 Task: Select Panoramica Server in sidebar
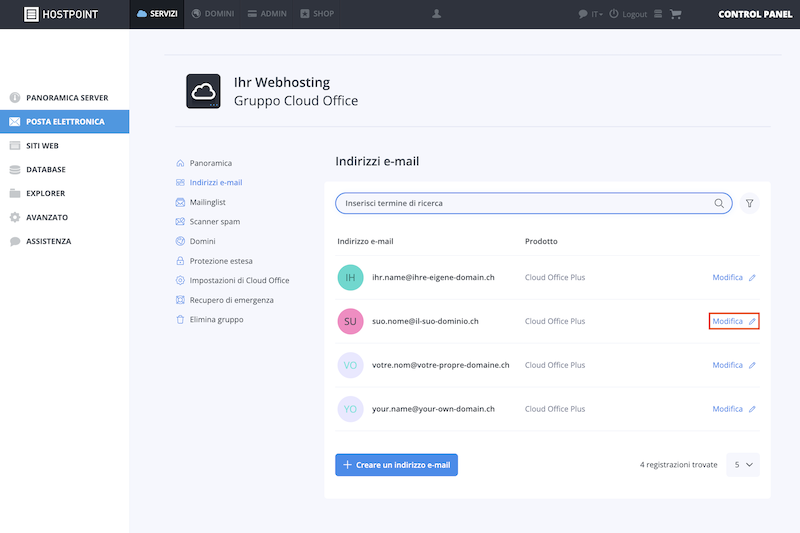tap(64, 97)
